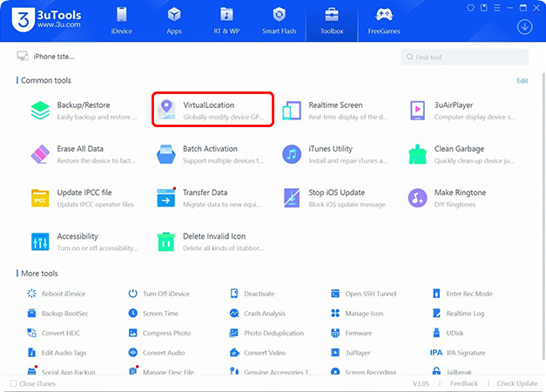Toggle the Close iTunes checkbox
546x392 pixels.
pyautogui.click(x=13, y=383)
